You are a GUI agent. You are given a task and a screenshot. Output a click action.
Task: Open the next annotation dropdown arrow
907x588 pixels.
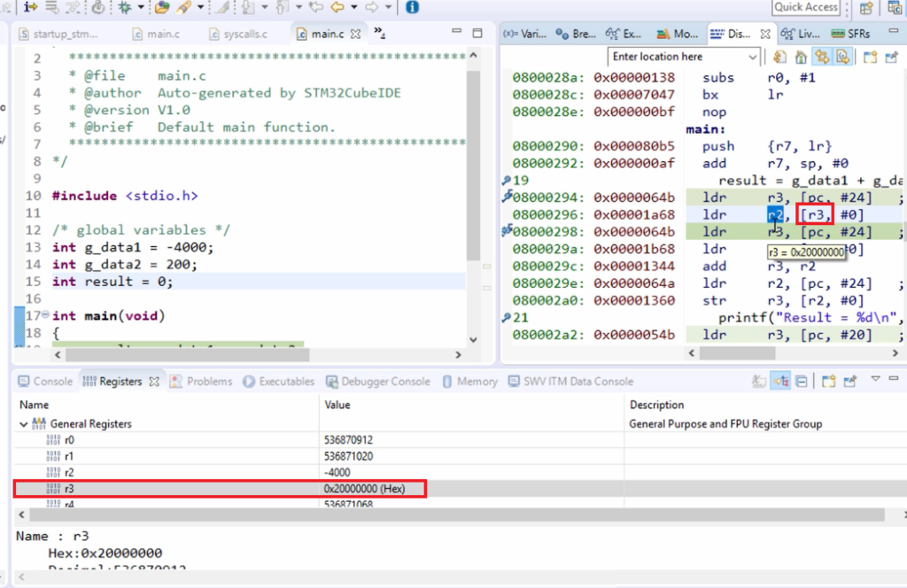264,7
